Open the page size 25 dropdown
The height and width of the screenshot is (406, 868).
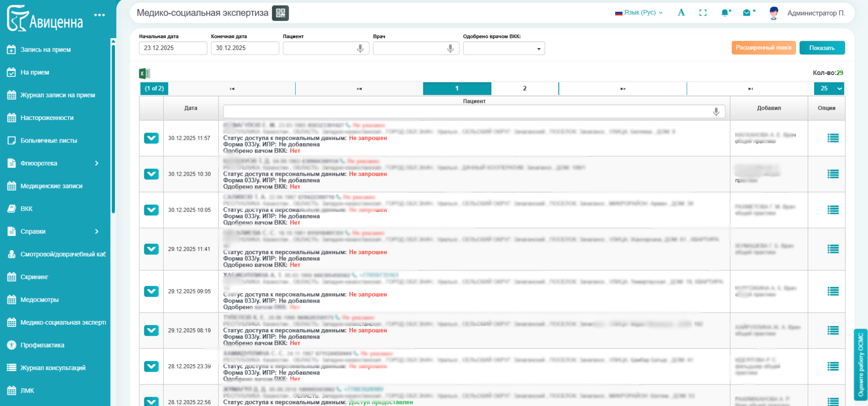coord(829,89)
